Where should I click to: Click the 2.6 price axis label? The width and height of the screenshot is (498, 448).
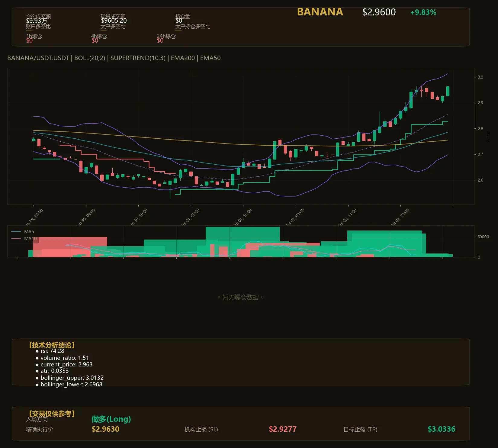click(480, 180)
